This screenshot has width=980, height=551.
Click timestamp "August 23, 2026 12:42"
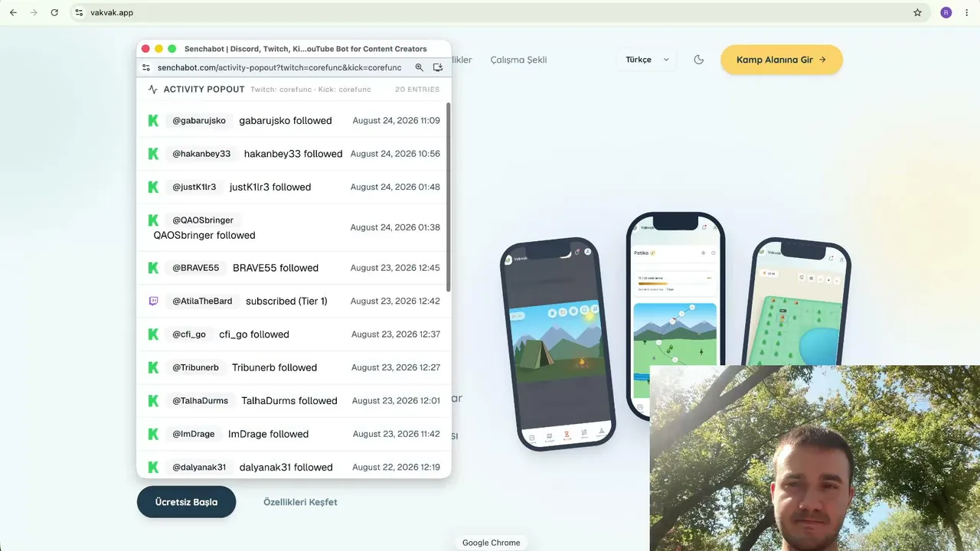coord(395,302)
